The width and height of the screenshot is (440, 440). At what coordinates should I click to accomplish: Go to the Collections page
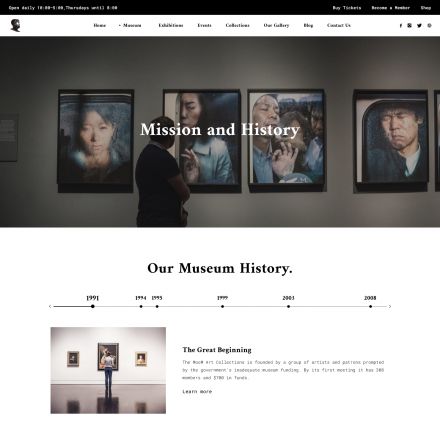pos(237,25)
